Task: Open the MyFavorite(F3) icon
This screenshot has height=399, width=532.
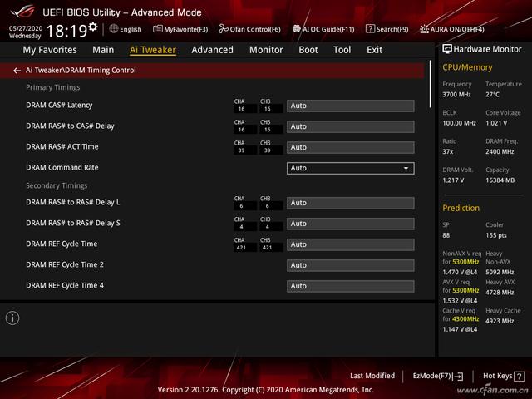Action: [157, 29]
